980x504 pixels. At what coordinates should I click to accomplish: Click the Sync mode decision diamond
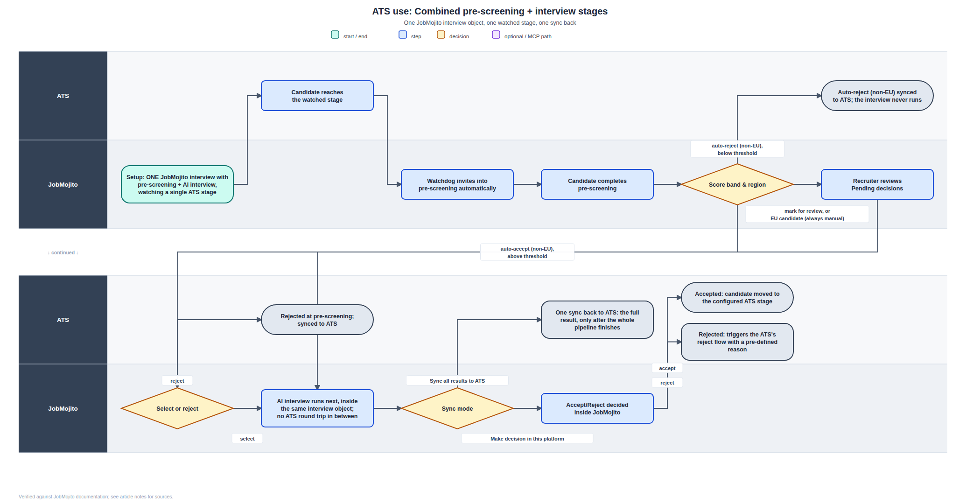click(457, 408)
